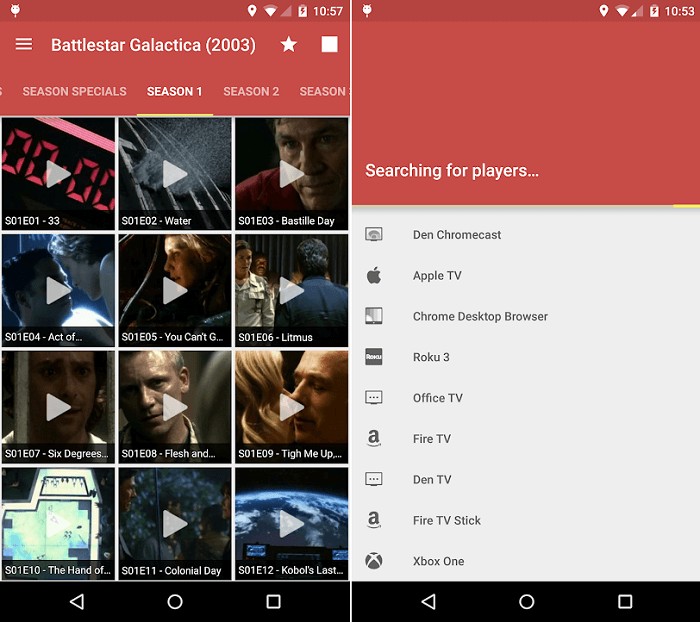Choose Roku 3 as the player
The height and width of the screenshot is (622, 700).
coord(526,357)
